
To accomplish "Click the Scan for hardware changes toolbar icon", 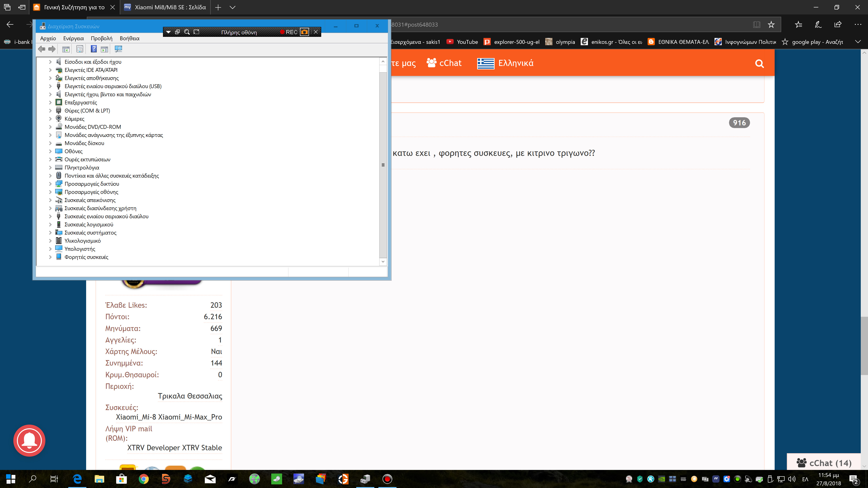I will [x=118, y=49].
